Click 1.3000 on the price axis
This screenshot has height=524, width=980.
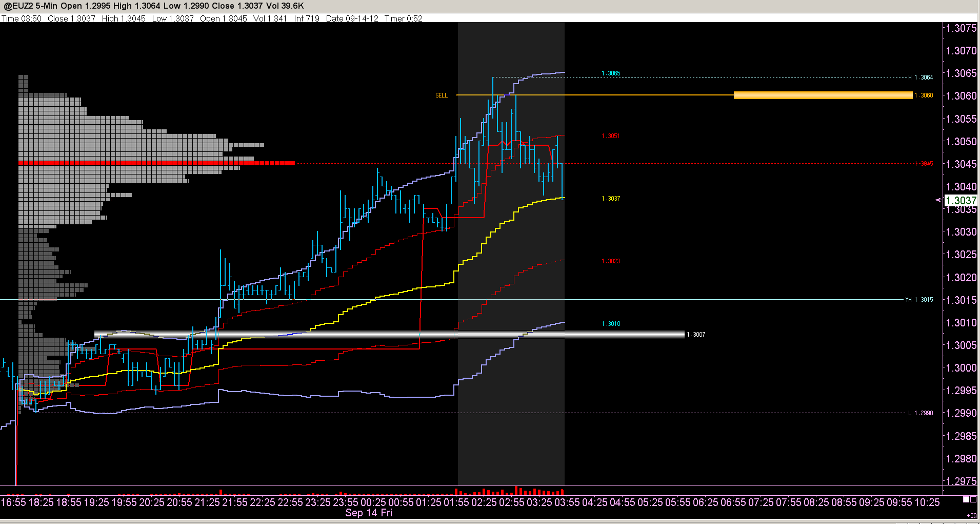tap(961, 368)
